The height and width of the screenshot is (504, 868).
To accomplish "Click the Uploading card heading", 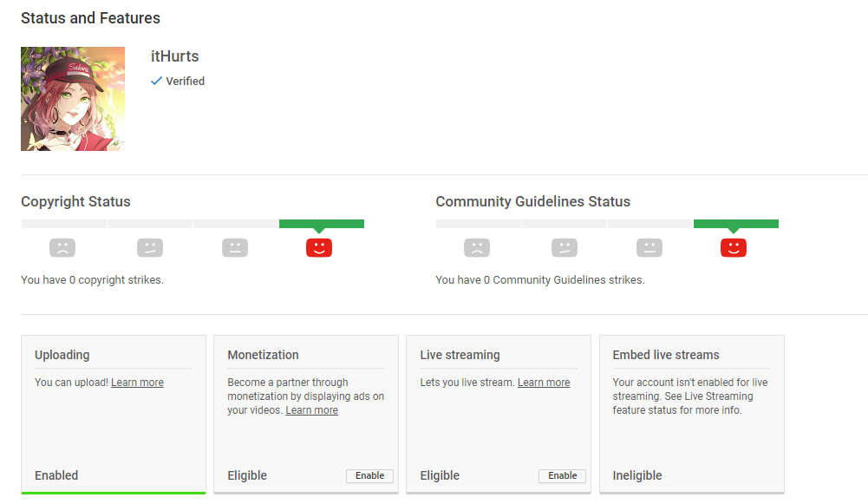I will (62, 355).
